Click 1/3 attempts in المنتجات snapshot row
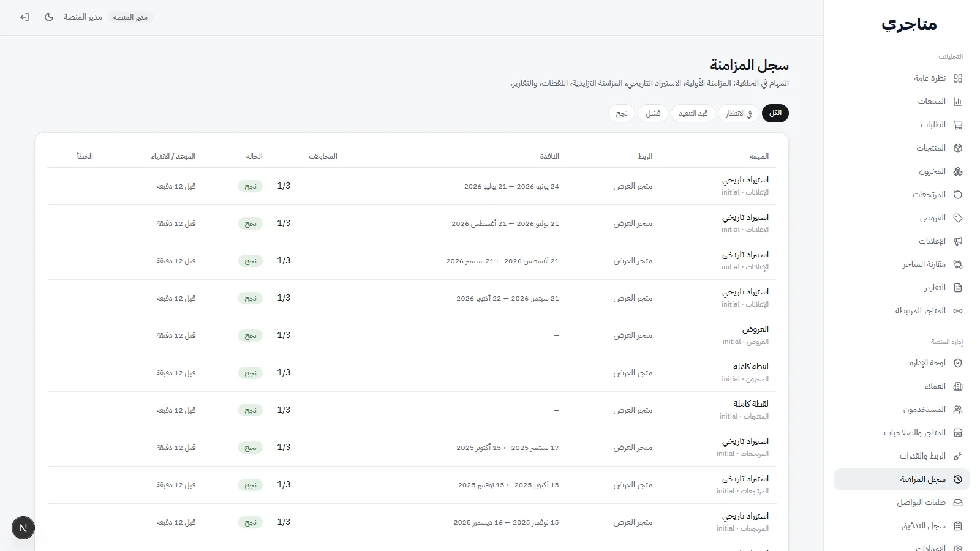The width and height of the screenshot is (980, 551). 284,410
